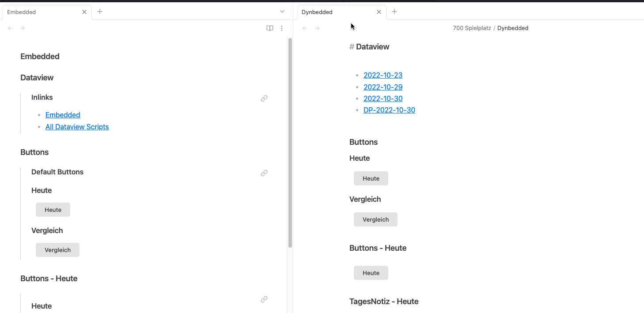Open the DP-2022-10-30 note link
Screen dimensions: 644x313
point(389,110)
